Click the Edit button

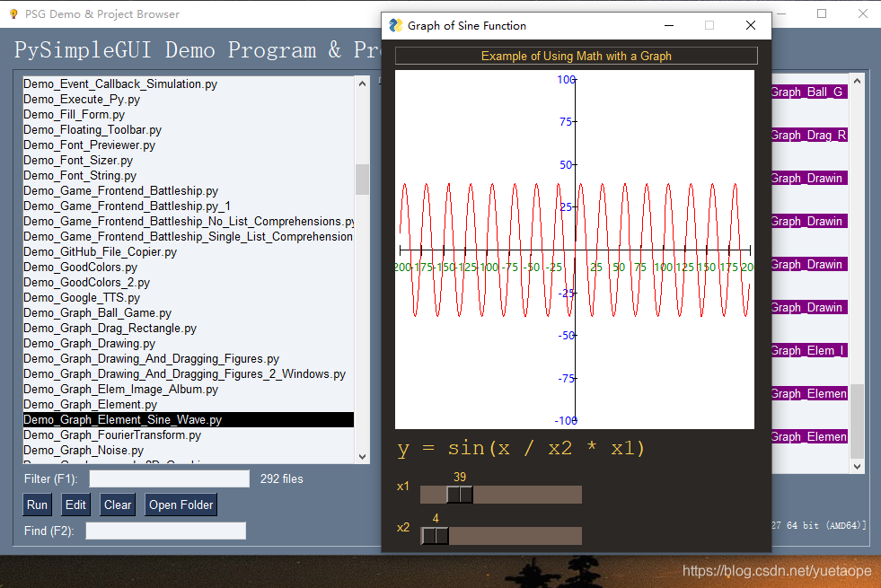pyautogui.click(x=75, y=505)
